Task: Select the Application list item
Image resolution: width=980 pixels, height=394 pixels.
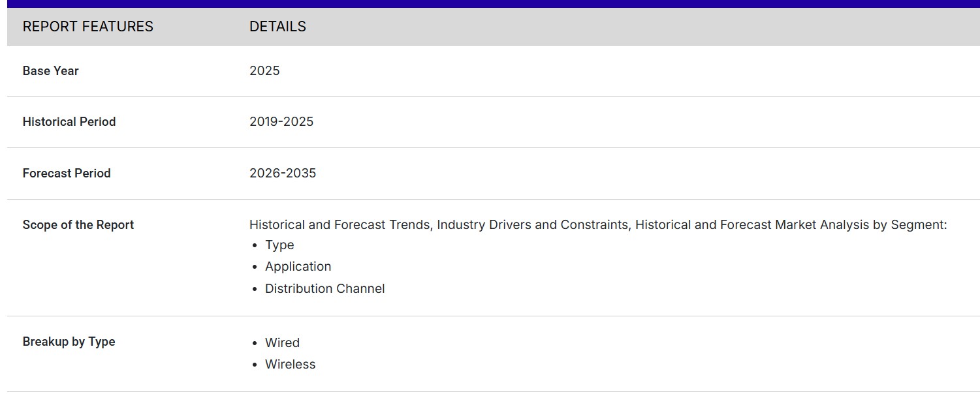Action: (x=298, y=267)
